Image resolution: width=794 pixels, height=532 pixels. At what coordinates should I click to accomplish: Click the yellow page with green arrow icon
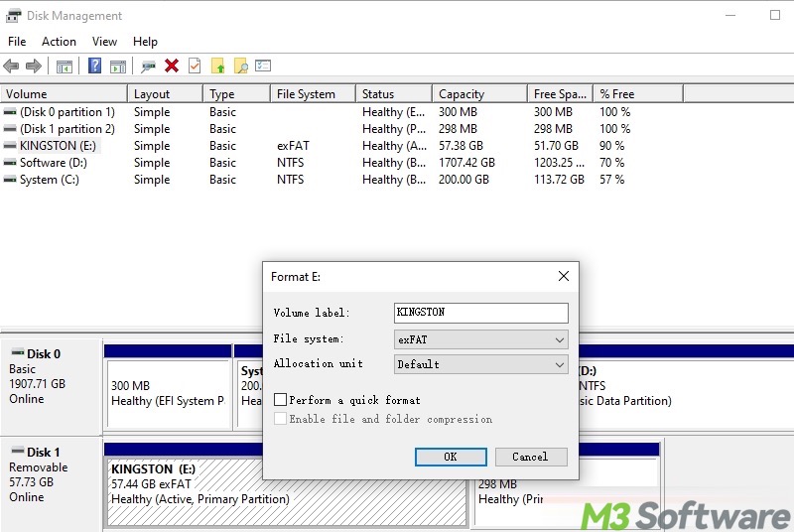tap(217, 66)
